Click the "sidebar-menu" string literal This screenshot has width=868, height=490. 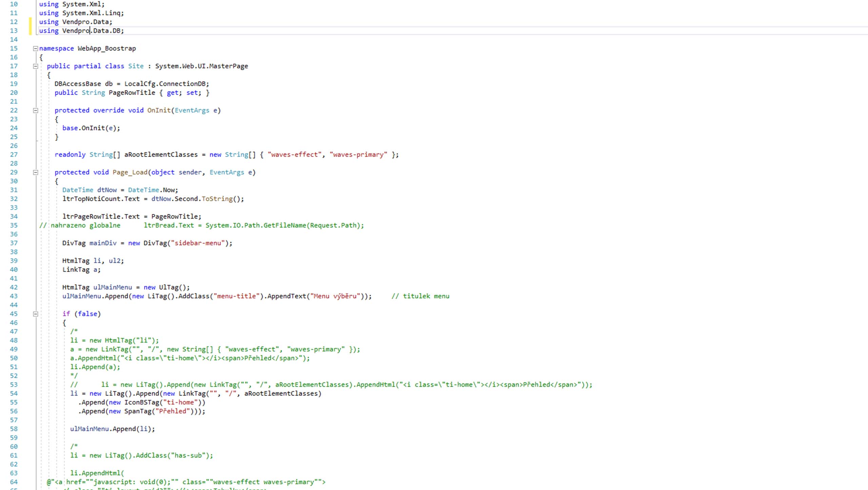[x=198, y=243]
